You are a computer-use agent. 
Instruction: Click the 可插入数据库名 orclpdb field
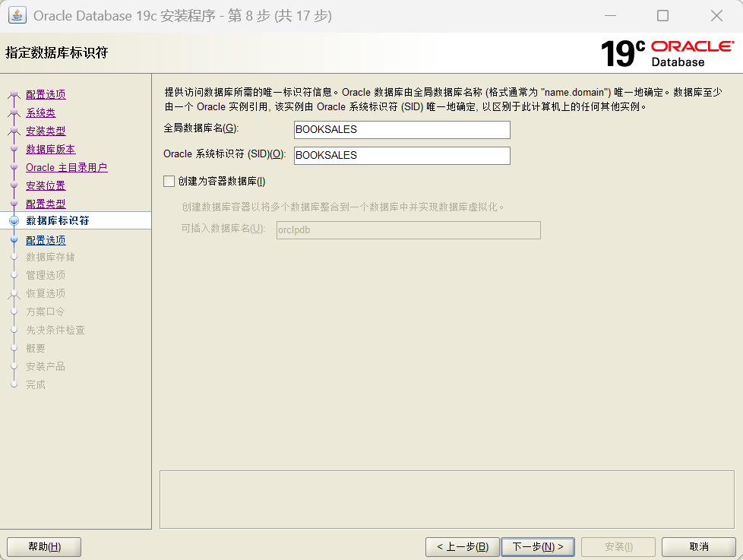(x=409, y=230)
